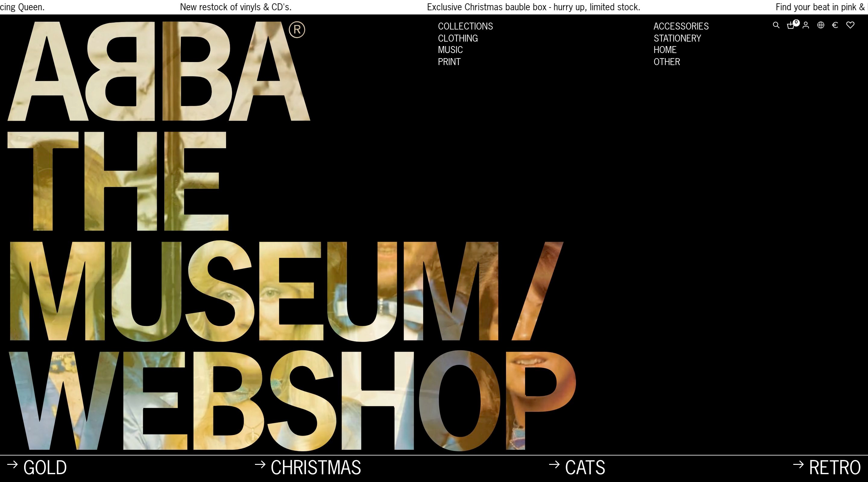
Task: Open the shopping basket icon
Action: (x=791, y=26)
